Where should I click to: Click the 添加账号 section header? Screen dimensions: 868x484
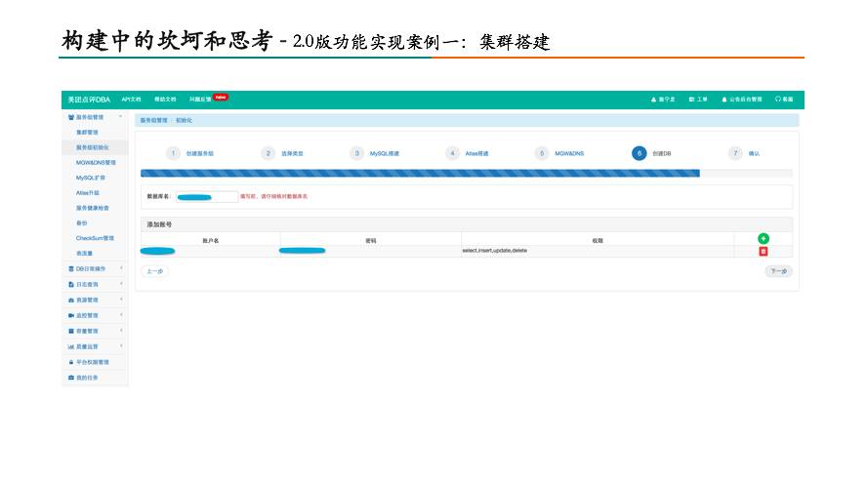click(467, 224)
